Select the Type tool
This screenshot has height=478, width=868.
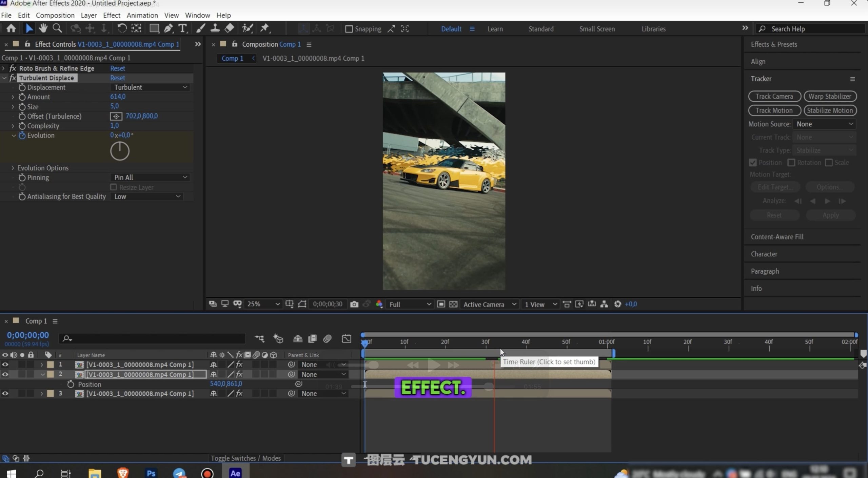(x=182, y=28)
